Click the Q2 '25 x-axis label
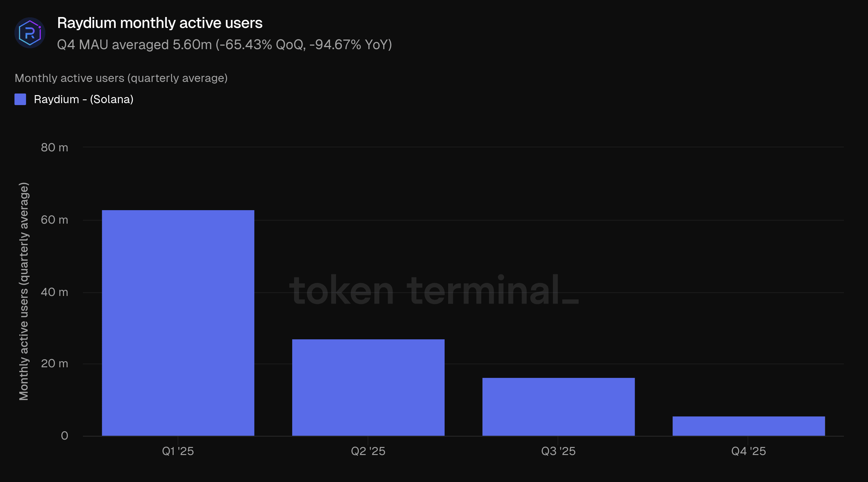This screenshot has height=482, width=868. 368,451
